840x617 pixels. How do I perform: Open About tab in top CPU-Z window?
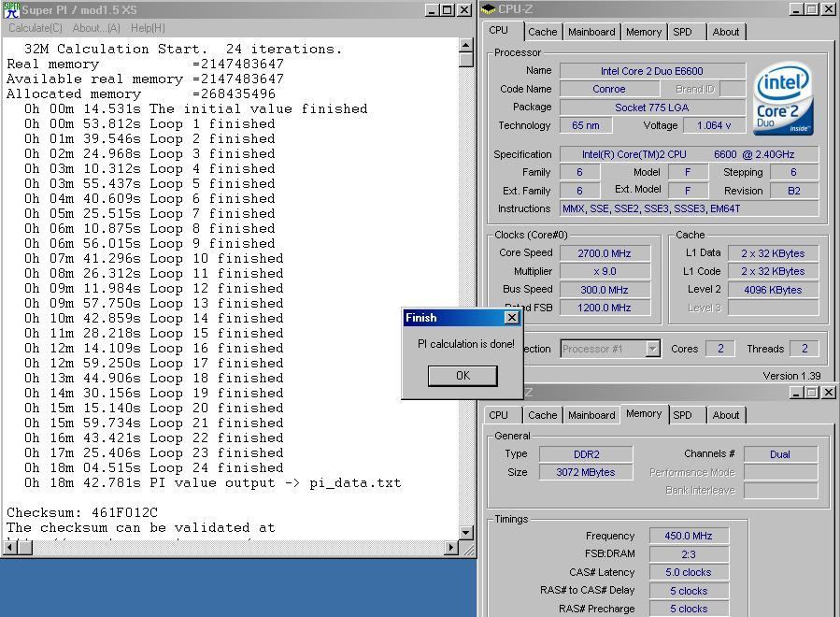726,32
